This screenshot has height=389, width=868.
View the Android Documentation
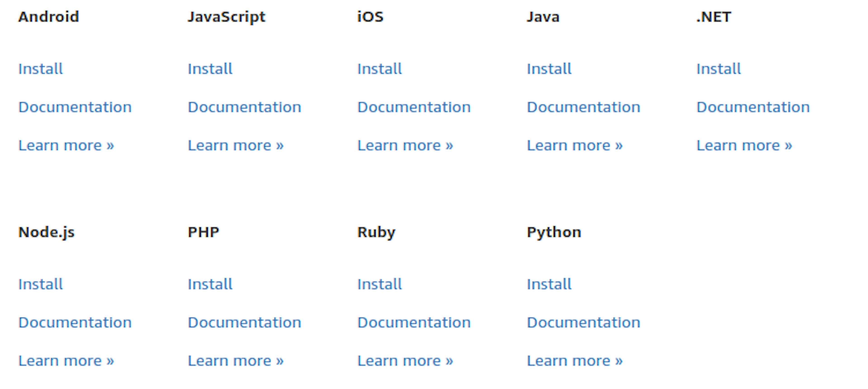coord(75,107)
